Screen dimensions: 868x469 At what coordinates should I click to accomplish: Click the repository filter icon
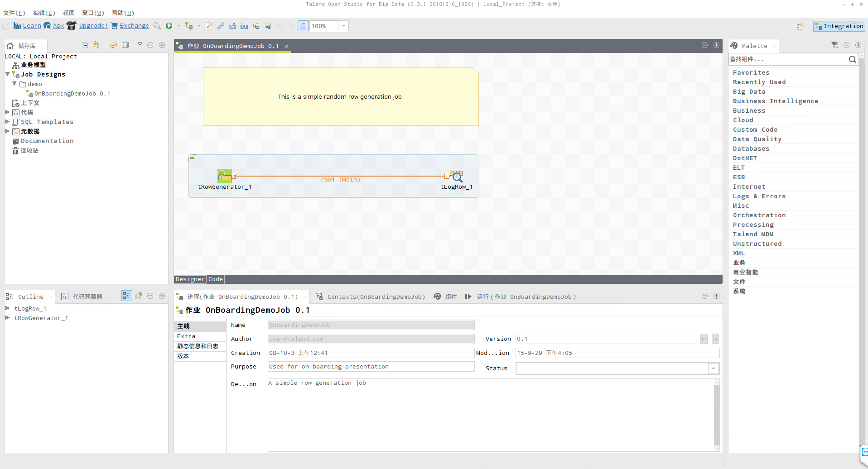125,45
